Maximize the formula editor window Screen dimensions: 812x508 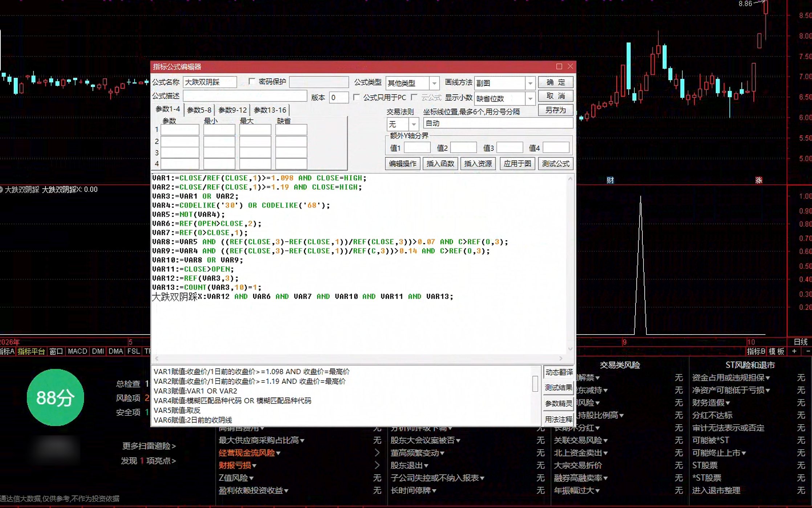[x=559, y=66]
